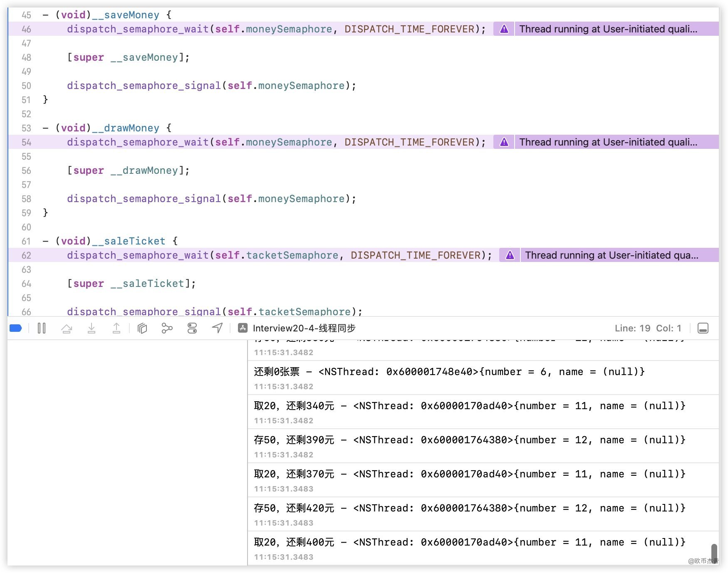Open Environment Overrides control
This screenshot has height=573, width=728.
click(192, 328)
